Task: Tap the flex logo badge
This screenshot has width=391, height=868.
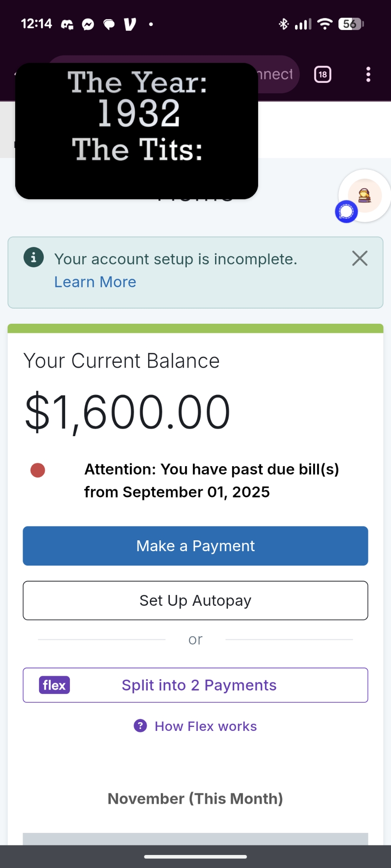Action: coord(54,685)
